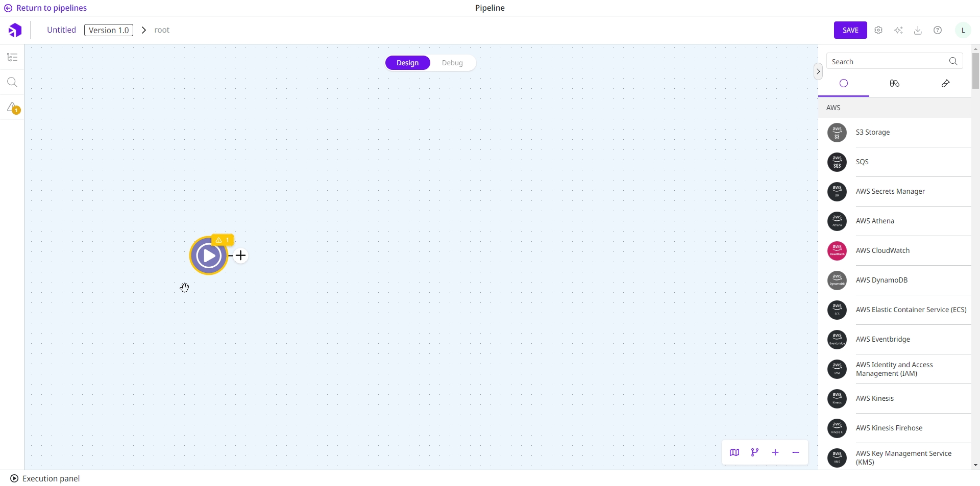Click the download icon in the header

[918, 30]
